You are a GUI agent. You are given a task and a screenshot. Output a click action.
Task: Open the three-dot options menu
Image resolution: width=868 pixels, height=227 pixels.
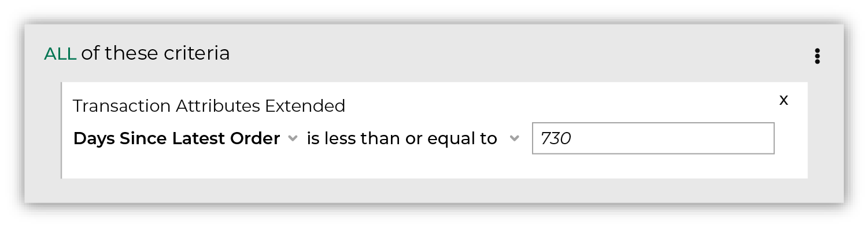coord(817,56)
